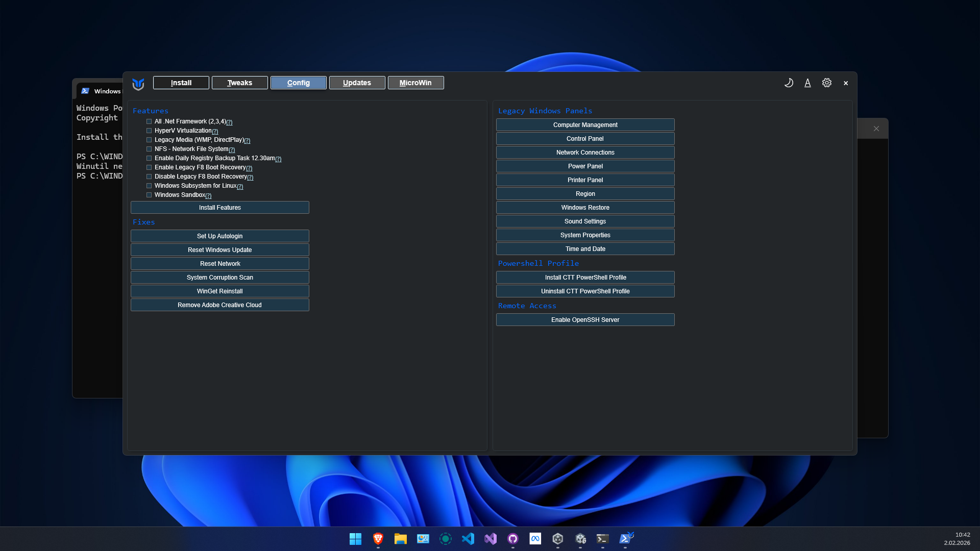Open Computer Management panel

(585, 125)
